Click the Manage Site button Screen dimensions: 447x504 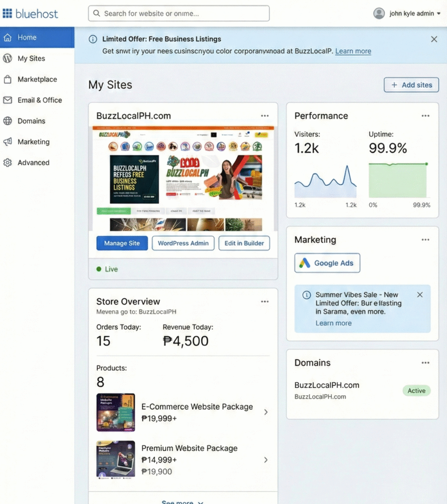121,243
